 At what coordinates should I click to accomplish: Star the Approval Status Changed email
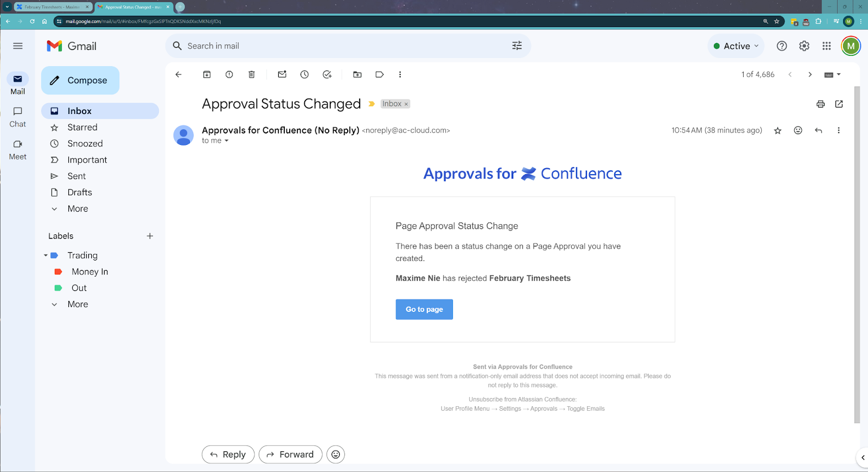pyautogui.click(x=777, y=130)
